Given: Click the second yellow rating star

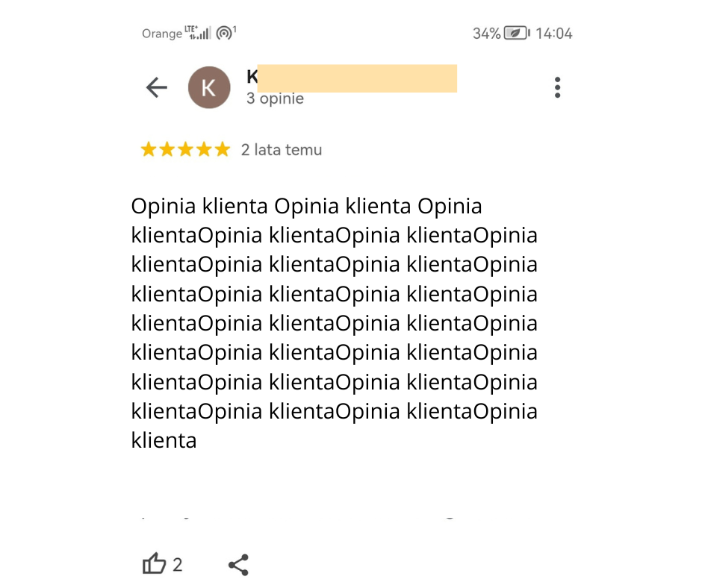Looking at the screenshot, I should (x=167, y=150).
